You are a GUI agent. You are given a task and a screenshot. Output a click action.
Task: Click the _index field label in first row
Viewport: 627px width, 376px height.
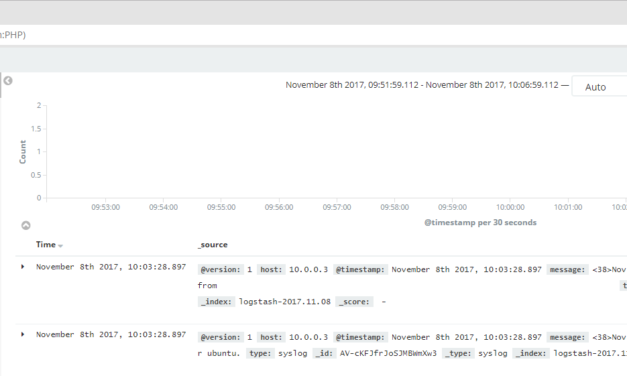pyautogui.click(x=216, y=302)
